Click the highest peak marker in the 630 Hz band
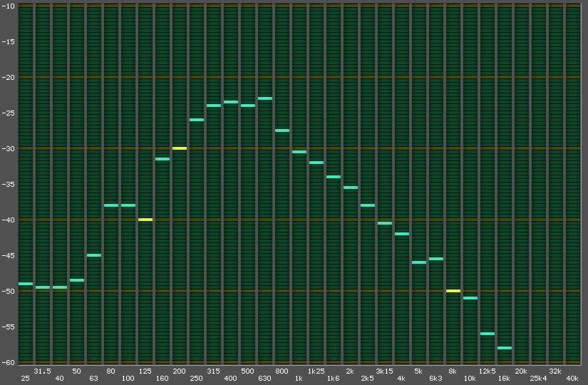The width and height of the screenshot is (588, 385). click(x=265, y=98)
